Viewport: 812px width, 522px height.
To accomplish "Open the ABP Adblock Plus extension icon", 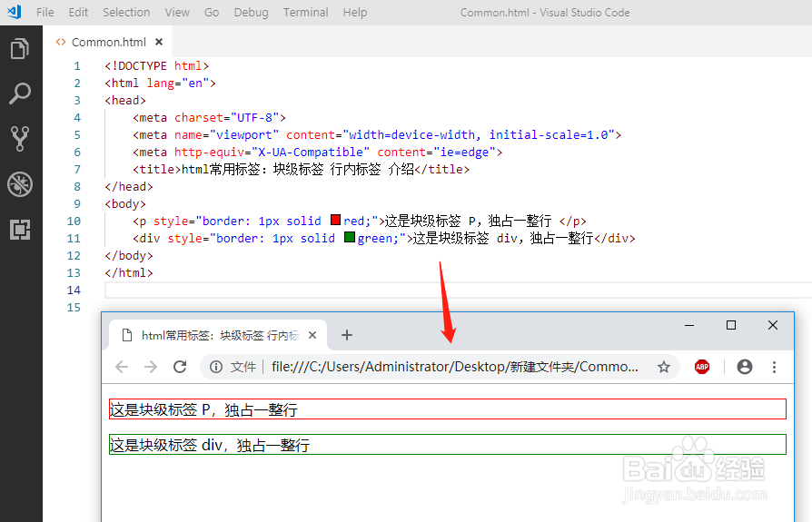I will tap(702, 367).
